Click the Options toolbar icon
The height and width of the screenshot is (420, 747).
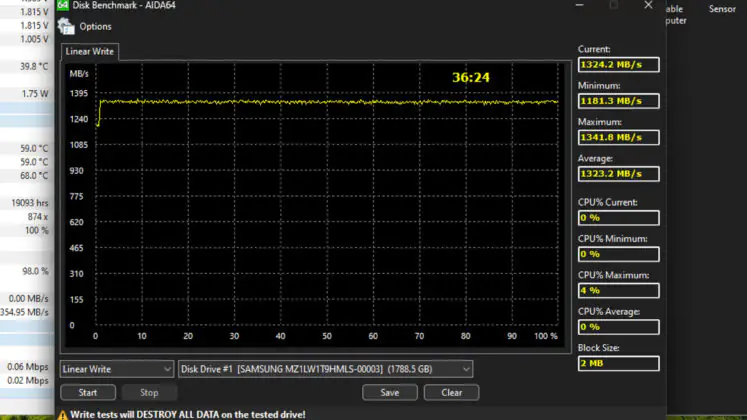coord(66,27)
